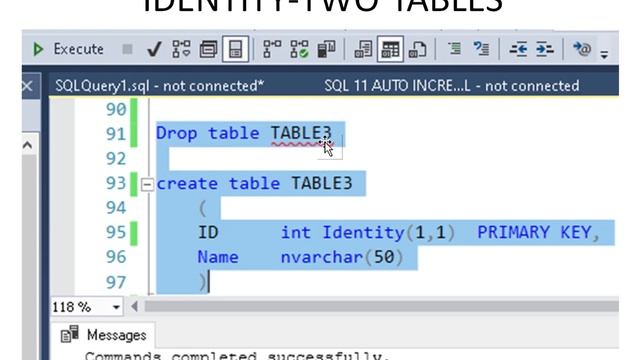
Task: Click the Name column on line 96
Action: click(218, 257)
